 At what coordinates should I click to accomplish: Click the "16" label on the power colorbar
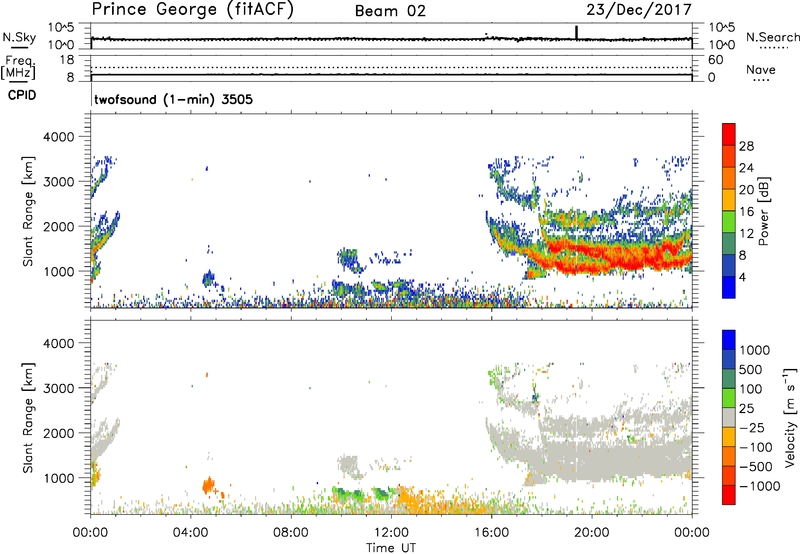click(746, 212)
